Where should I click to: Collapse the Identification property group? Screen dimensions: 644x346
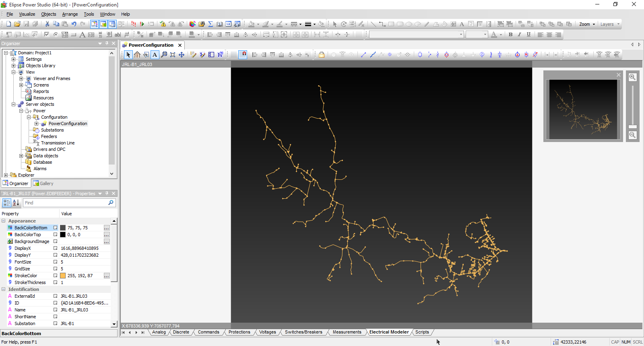tap(4, 289)
